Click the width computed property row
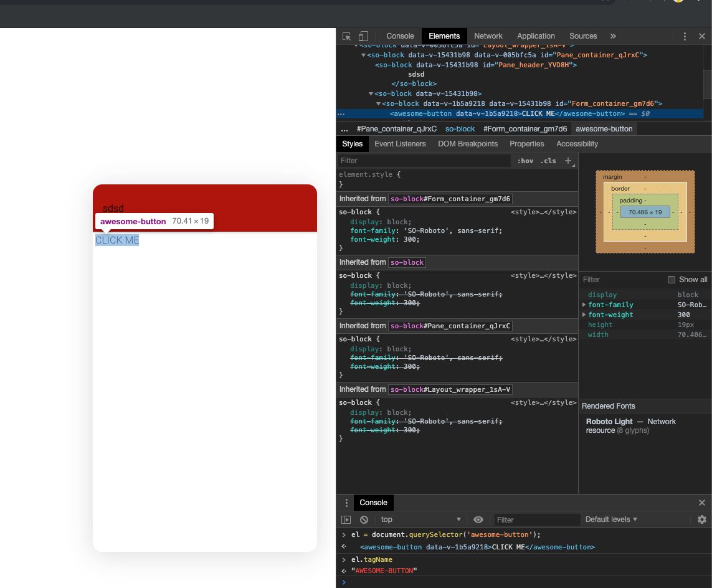Screen dimensions: 712x588 pos(645,334)
